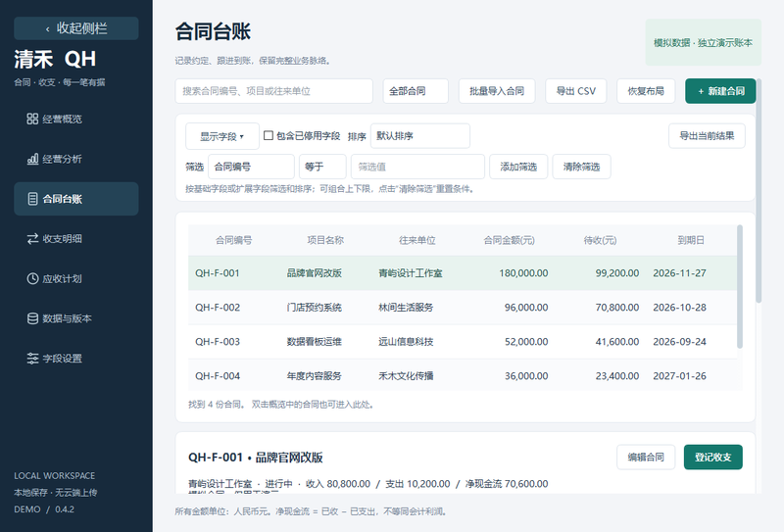Open the 等于 operator dropdown
Screen dimensions: 784x532
click(x=322, y=167)
